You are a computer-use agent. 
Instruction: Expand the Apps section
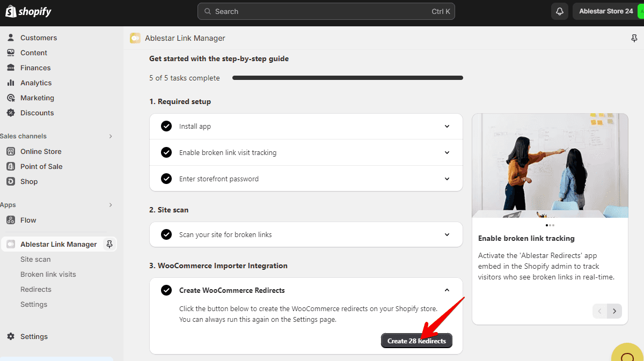tap(111, 205)
